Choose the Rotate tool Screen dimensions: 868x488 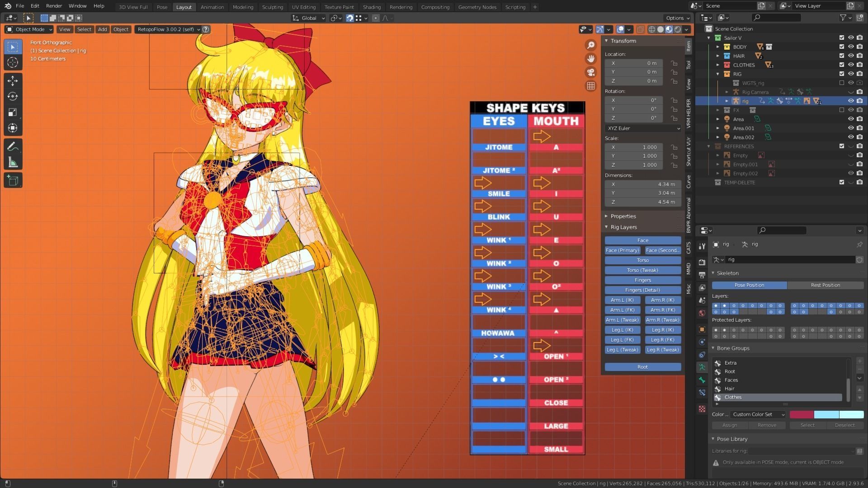(13, 97)
